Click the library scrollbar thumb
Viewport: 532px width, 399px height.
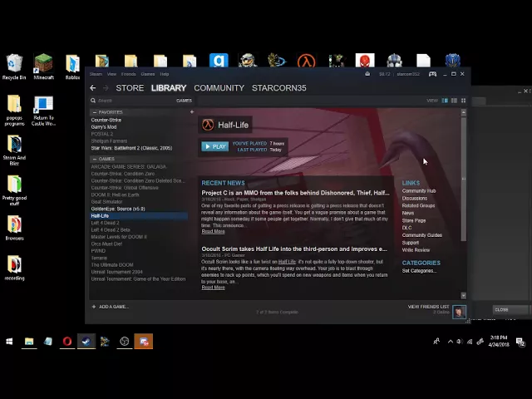(x=464, y=179)
